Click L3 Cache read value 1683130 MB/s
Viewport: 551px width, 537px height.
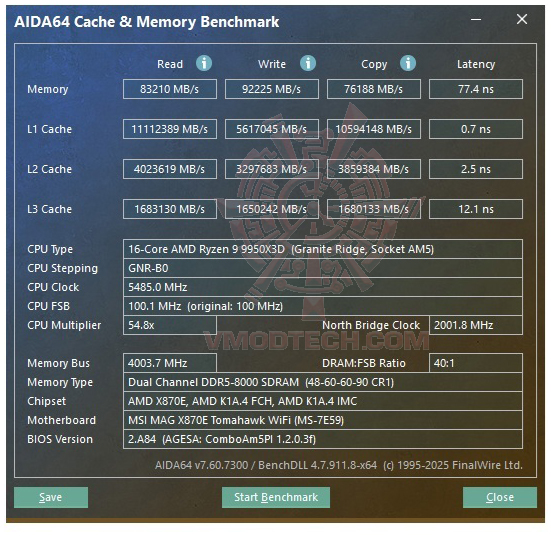(x=170, y=209)
